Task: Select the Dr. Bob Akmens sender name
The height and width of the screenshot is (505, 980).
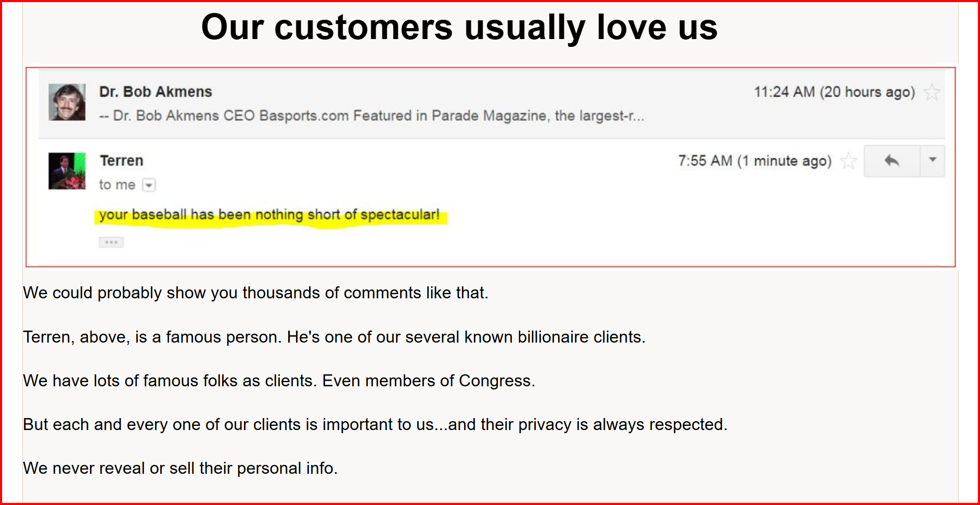Action: point(156,92)
